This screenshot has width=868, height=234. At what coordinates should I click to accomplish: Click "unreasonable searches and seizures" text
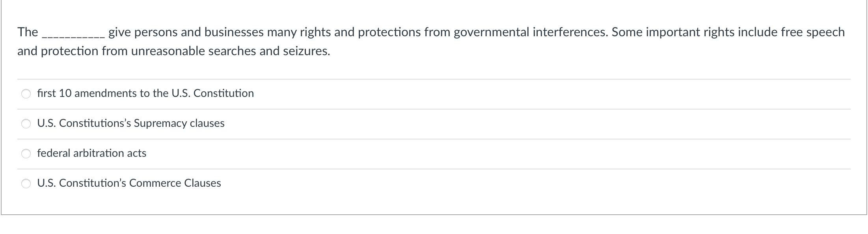(x=231, y=51)
